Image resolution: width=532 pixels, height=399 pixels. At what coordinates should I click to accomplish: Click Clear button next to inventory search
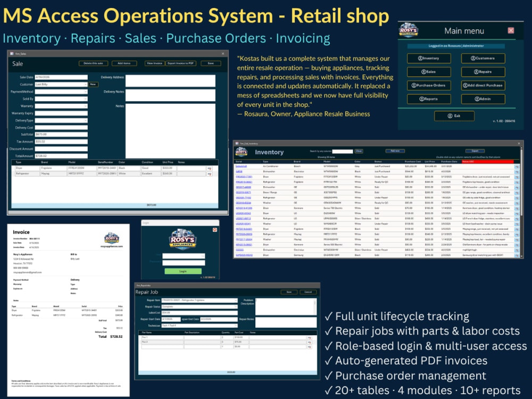tap(359, 151)
